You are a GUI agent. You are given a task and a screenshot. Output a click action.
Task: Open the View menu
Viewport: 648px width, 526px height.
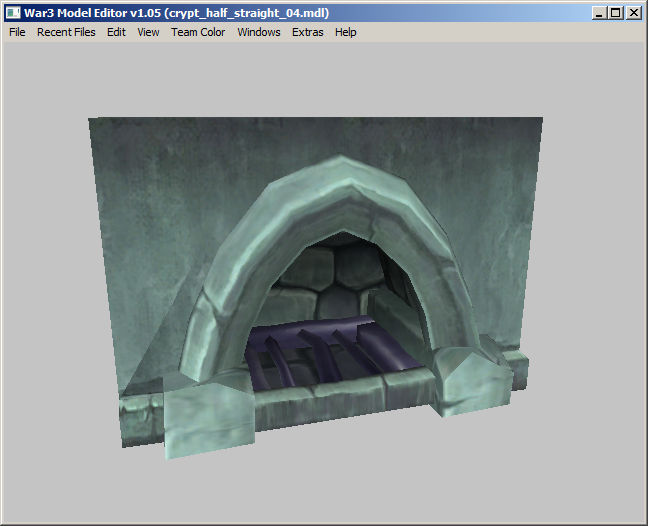tap(148, 32)
